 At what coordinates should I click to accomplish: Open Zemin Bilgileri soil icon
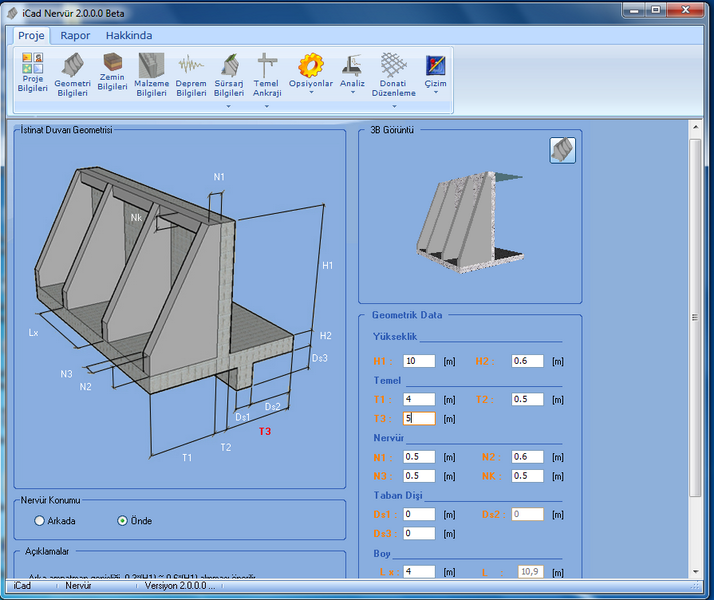tap(112, 71)
